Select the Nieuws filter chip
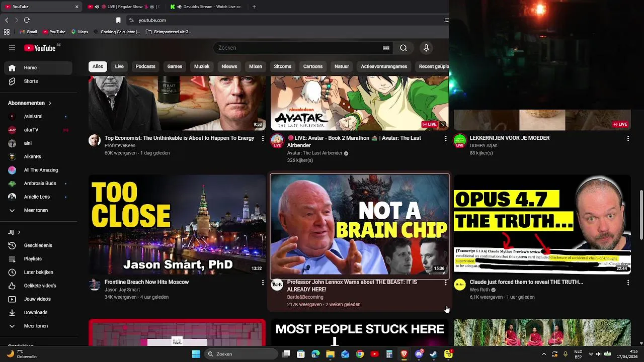644x362 pixels. [229, 66]
